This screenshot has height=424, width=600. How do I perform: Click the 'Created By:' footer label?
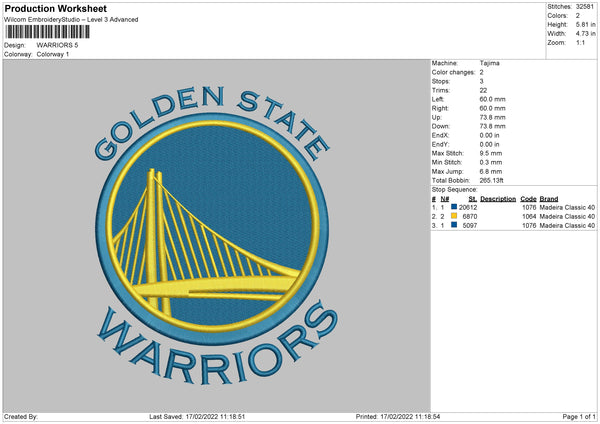coord(21,416)
